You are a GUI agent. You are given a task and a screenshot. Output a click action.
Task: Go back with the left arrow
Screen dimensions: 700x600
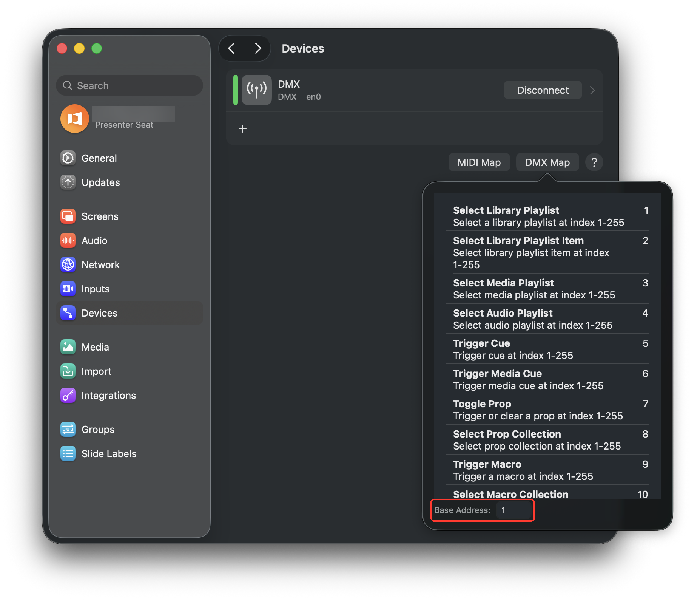(x=231, y=48)
